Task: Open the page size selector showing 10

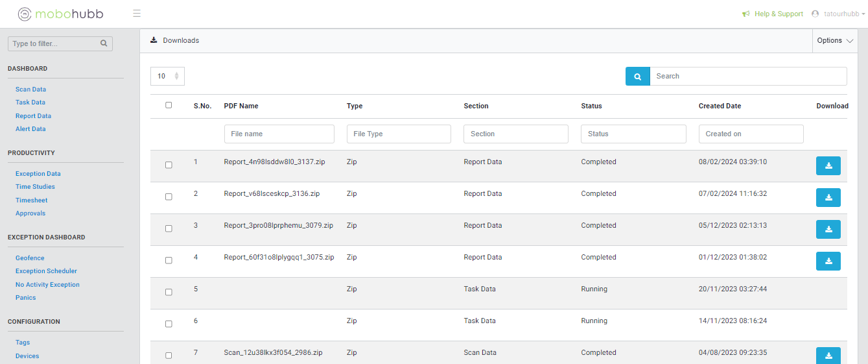Action: [167, 77]
